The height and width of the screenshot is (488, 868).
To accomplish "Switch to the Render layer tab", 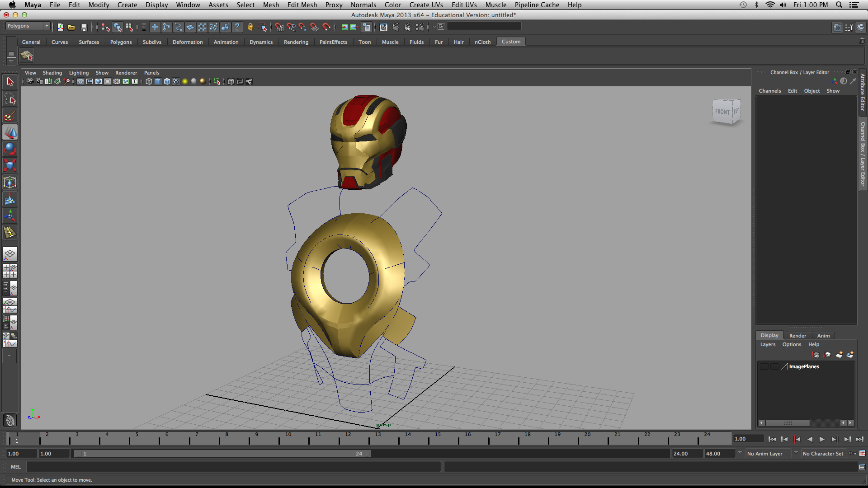I will 797,336.
